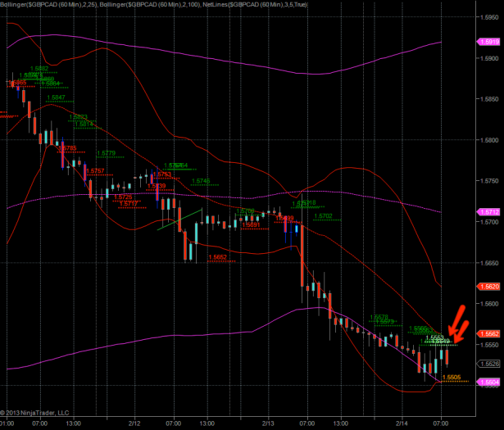Click the green 1.5770 net line label
Image resolution: width=504 pixels, height=430 pixels.
coord(106,153)
